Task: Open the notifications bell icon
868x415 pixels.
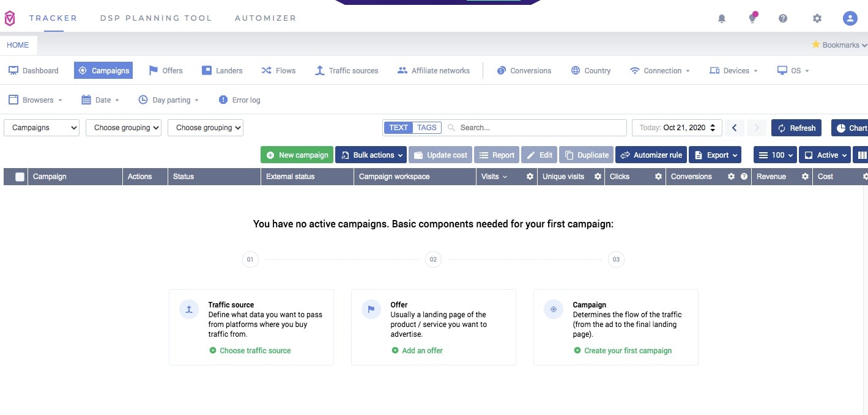Action: pyautogui.click(x=722, y=18)
